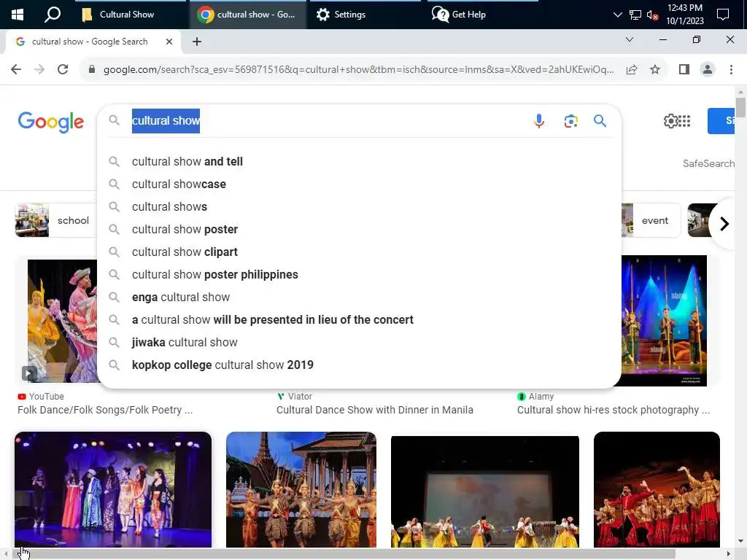747x560 pixels.
Task: Choose suggestion cultural showcase
Action: pos(359,184)
